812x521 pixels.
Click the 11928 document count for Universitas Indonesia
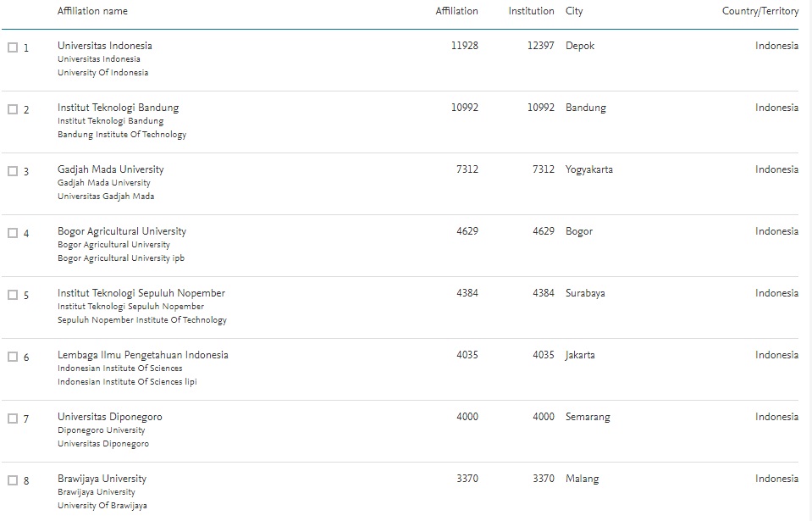465,46
